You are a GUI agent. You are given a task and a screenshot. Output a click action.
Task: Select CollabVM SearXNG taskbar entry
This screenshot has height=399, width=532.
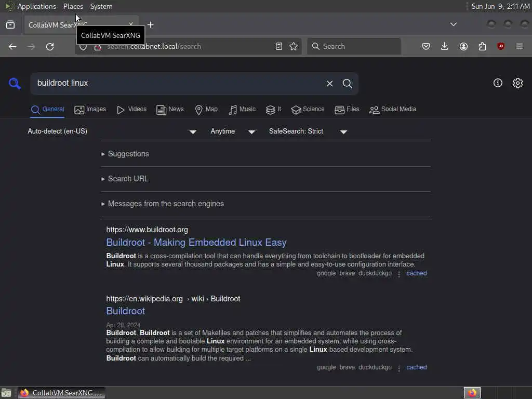point(61,393)
